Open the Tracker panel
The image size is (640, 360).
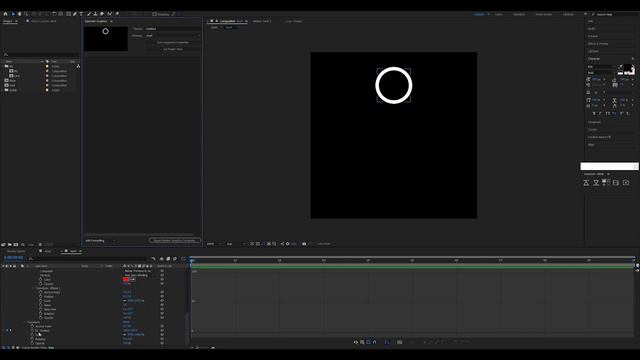point(593,129)
